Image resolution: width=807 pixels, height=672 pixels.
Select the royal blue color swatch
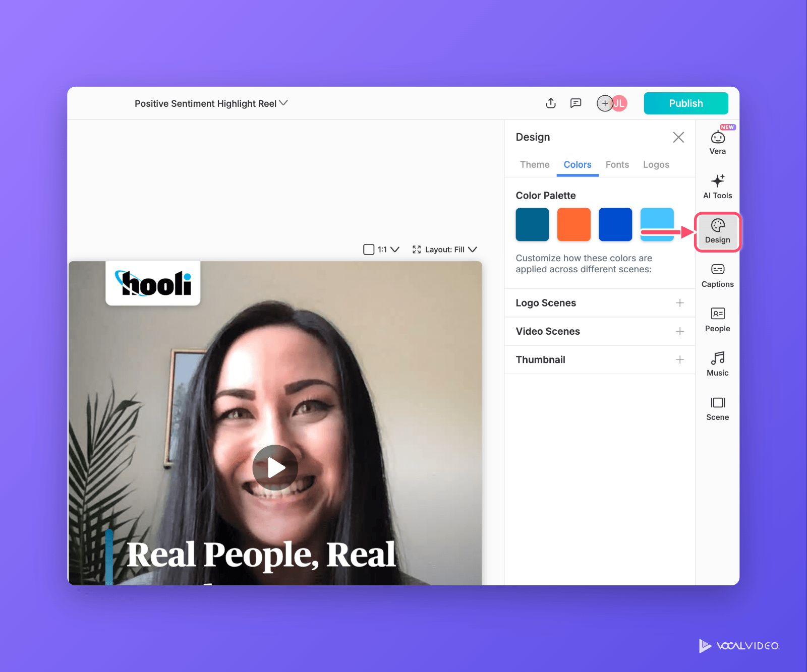pyautogui.click(x=615, y=224)
